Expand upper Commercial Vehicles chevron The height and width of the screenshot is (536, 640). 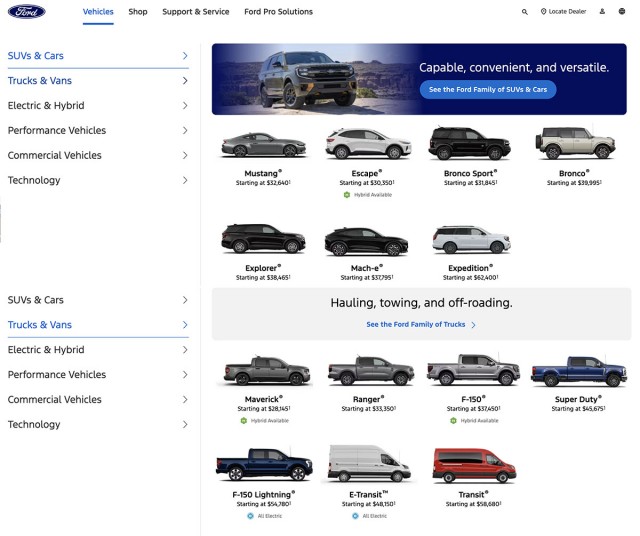(185, 155)
